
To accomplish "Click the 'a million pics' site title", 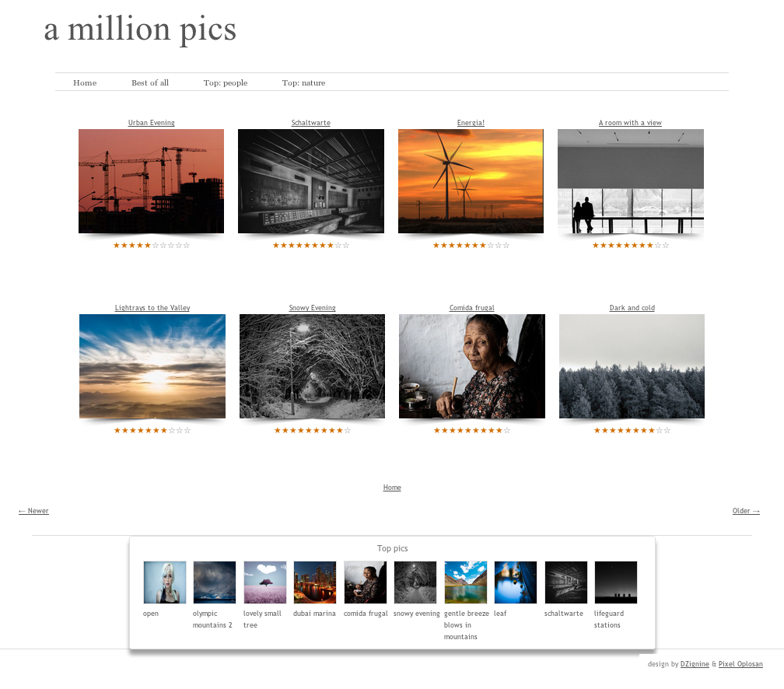I will pyautogui.click(x=140, y=29).
